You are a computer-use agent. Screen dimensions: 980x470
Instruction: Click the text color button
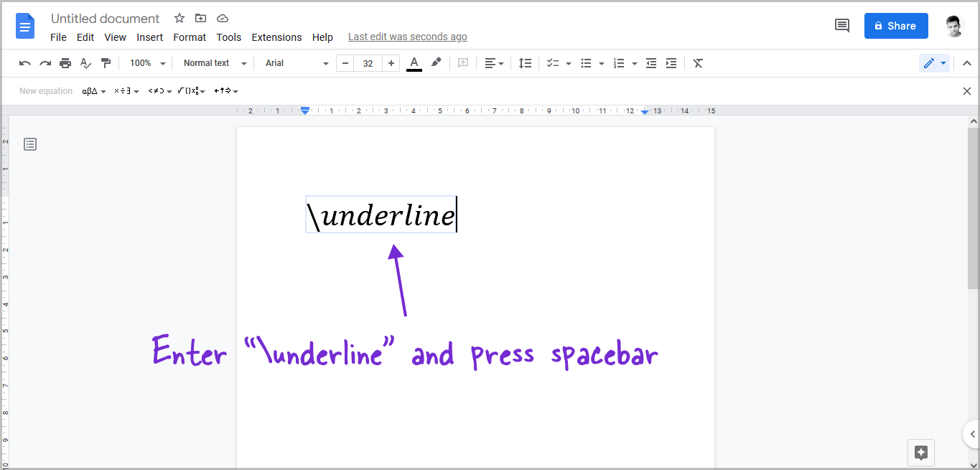tap(414, 63)
